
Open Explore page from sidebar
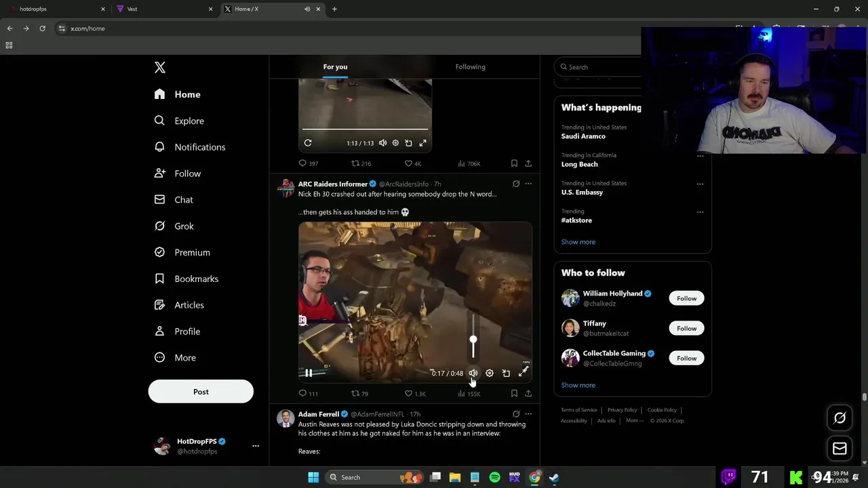click(x=179, y=121)
